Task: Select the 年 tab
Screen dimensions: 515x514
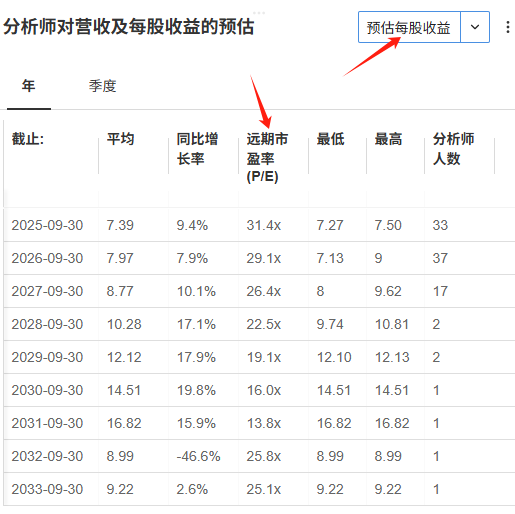Action: point(29,86)
